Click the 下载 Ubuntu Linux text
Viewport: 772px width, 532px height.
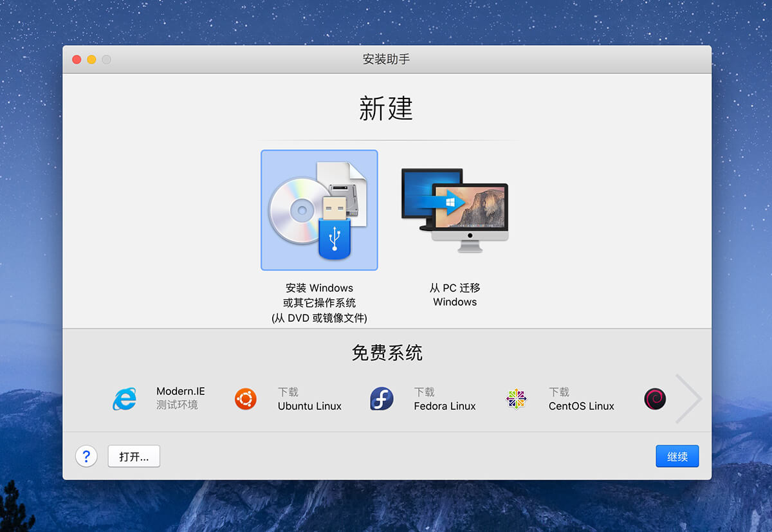tap(309, 399)
